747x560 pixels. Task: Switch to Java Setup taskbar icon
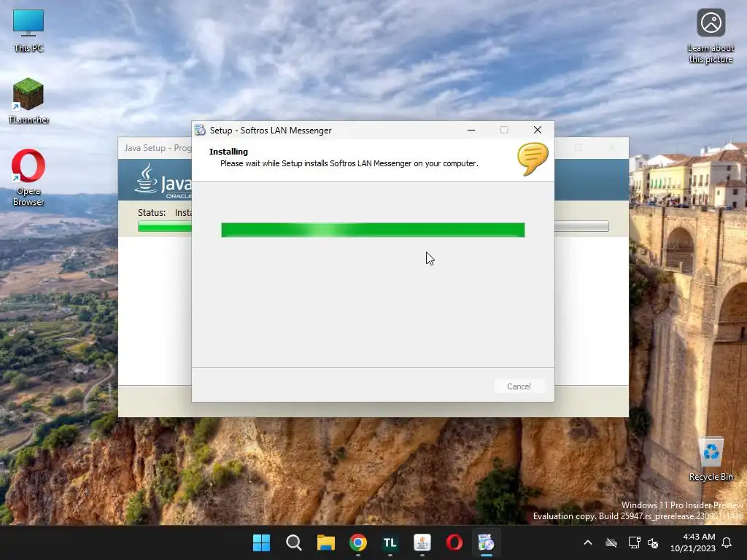tap(422, 542)
